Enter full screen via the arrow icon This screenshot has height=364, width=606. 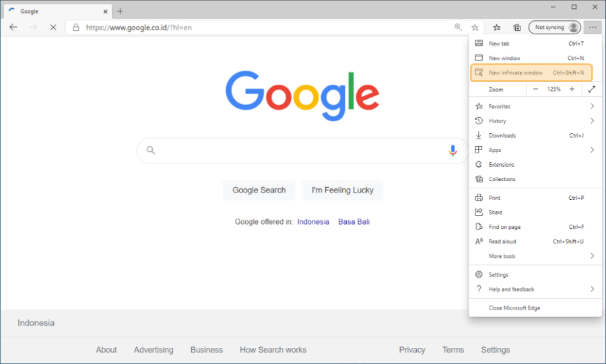click(x=592, y=89)
